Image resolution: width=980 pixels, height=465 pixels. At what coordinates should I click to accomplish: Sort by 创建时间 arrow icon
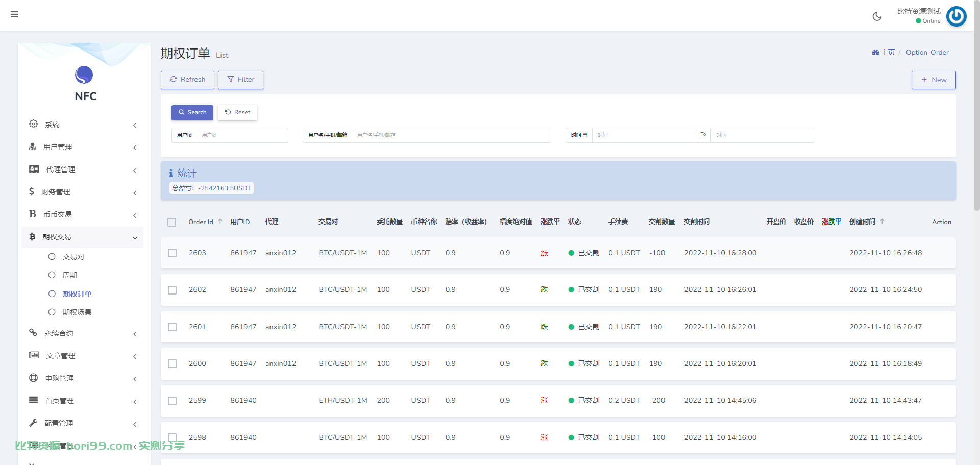882,222
